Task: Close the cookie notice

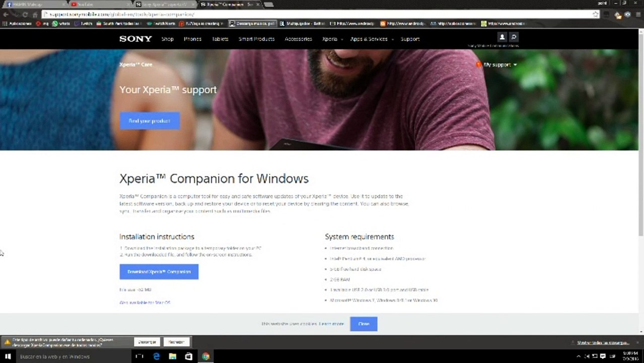Action: (364, 324)
